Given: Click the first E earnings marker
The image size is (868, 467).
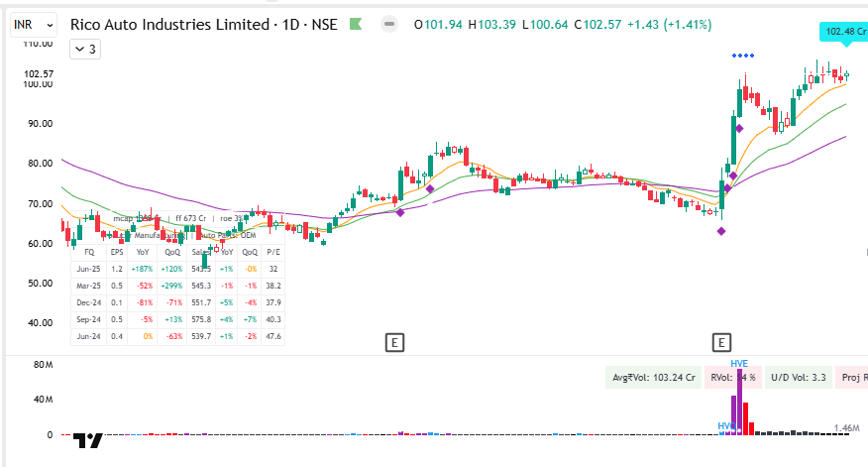Looking at the screenshot, I should pos(394,343).
